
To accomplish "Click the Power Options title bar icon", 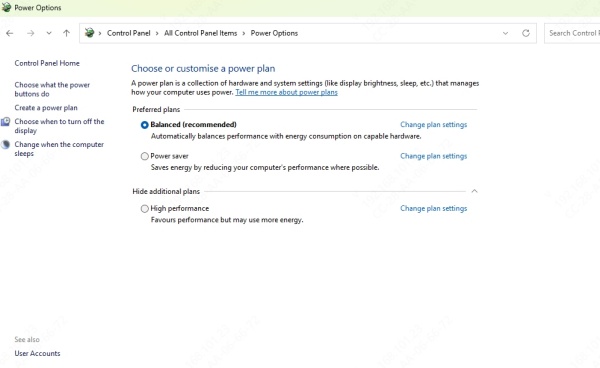I will point(6,7).
